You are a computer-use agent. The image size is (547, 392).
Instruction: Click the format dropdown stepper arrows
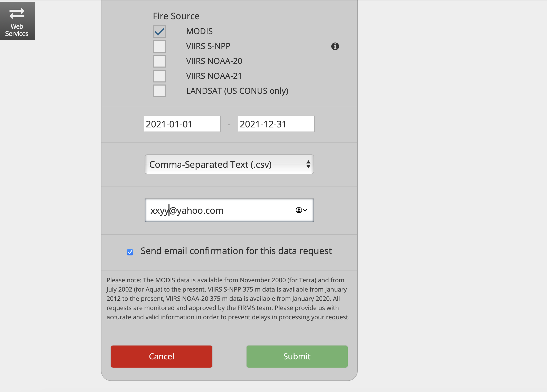pyautogui.click(x=308, y=164)
